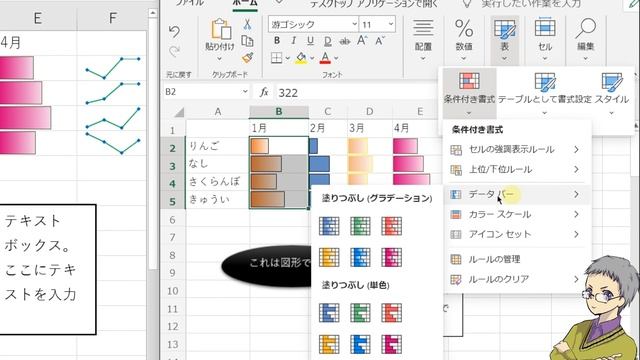Click ルールの管理 manage rules
This screenshot has width=640, height=360.
tap(516, 259)
